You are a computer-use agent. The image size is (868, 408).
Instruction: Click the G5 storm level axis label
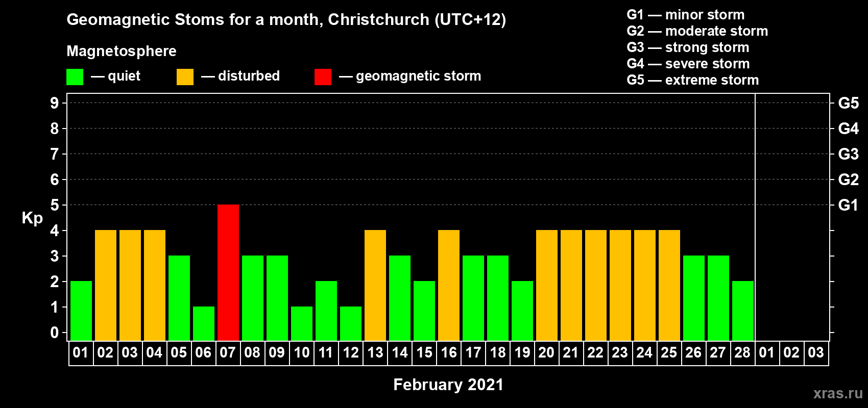848,103
